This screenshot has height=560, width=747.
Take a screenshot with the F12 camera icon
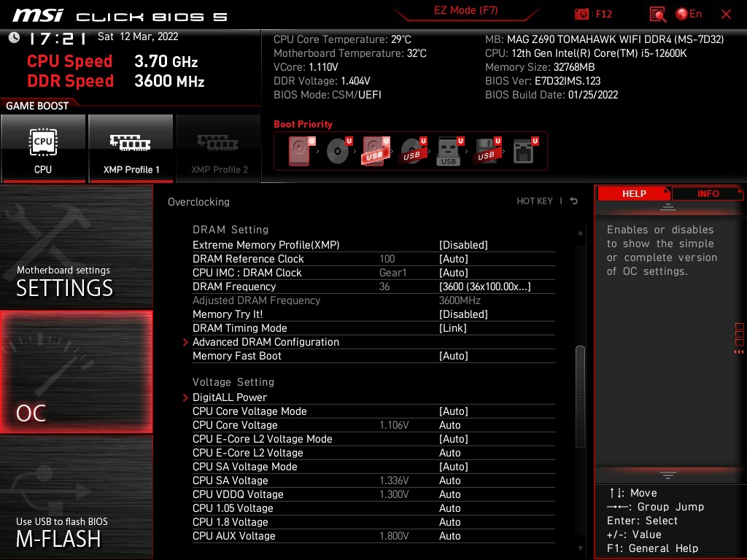[592, 15]
